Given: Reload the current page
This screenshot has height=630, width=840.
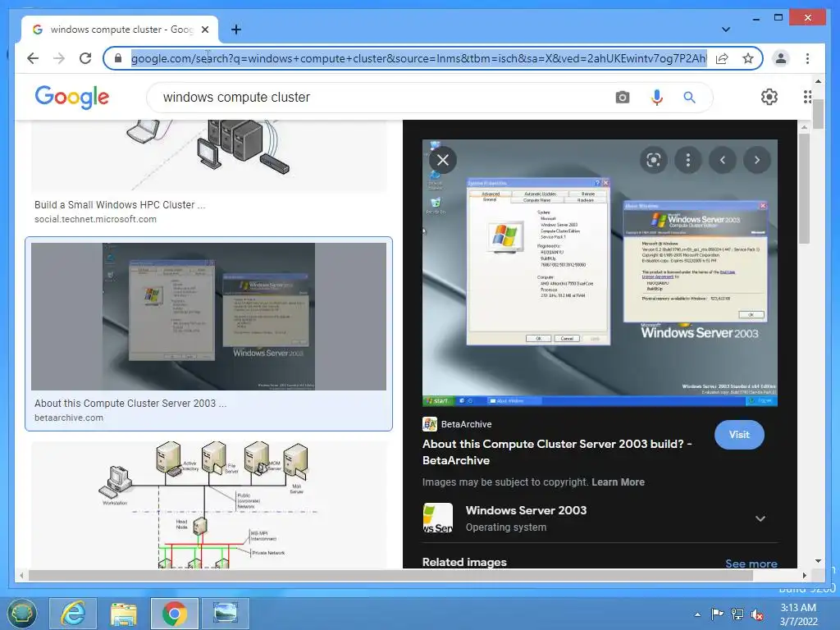Looking at the screenshot, I should tap(85, 58).
